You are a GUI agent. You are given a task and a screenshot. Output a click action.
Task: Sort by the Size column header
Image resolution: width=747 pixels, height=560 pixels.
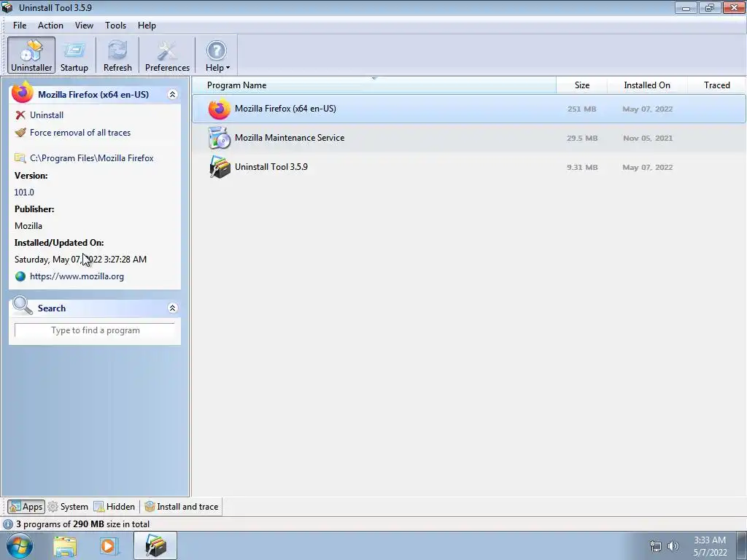[x=581, y=85]
